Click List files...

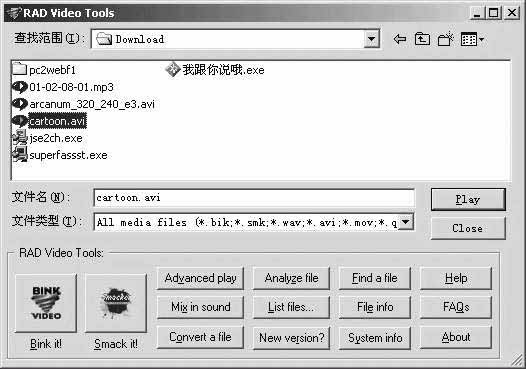(291, 307)
